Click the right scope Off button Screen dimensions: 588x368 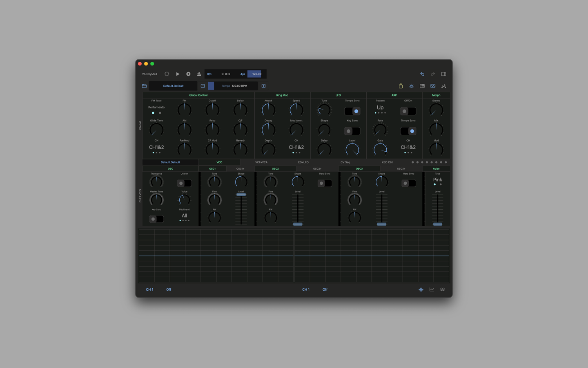(325, 289)
